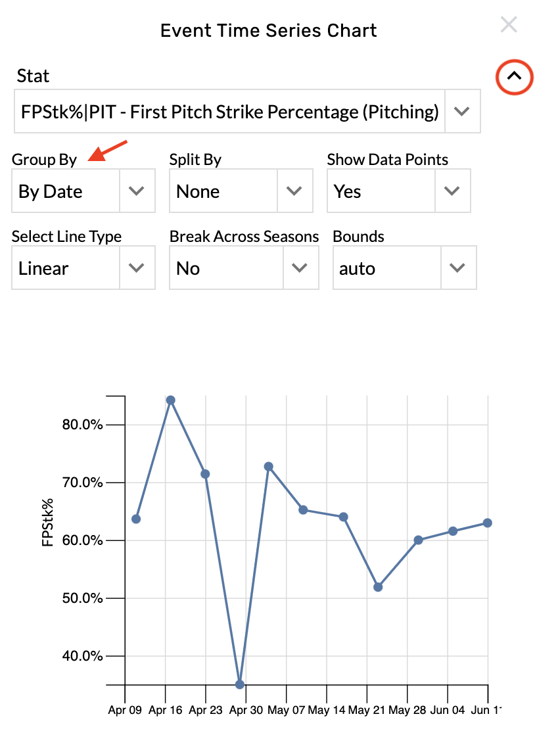The height and width of the screenshot is (756, 535).
Task: Close the Event Time Series Chart modal
Action: point(509,25)
